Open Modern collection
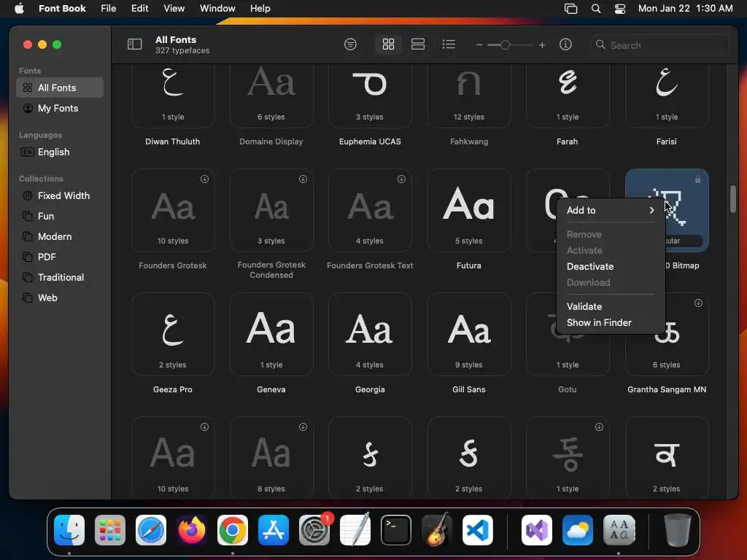 [60, 237]
